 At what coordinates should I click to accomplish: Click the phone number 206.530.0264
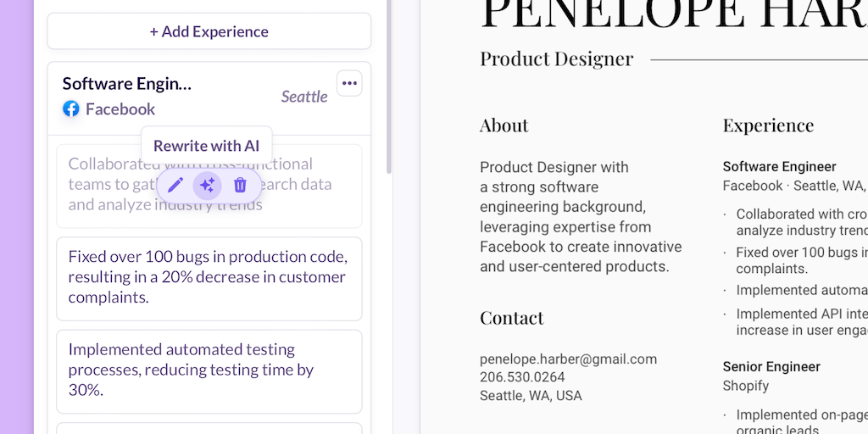pyautogui.click(x=522, y=377)
